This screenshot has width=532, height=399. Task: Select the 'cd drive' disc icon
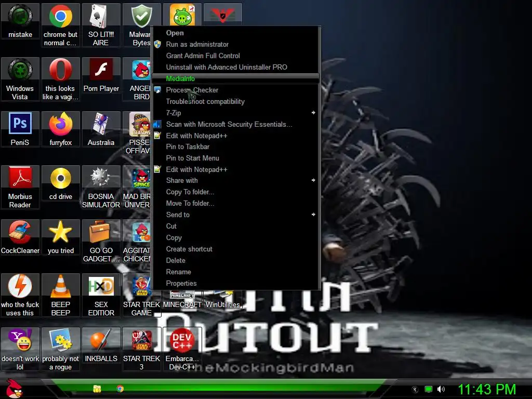pyautogui.click(x=60, y=183)
